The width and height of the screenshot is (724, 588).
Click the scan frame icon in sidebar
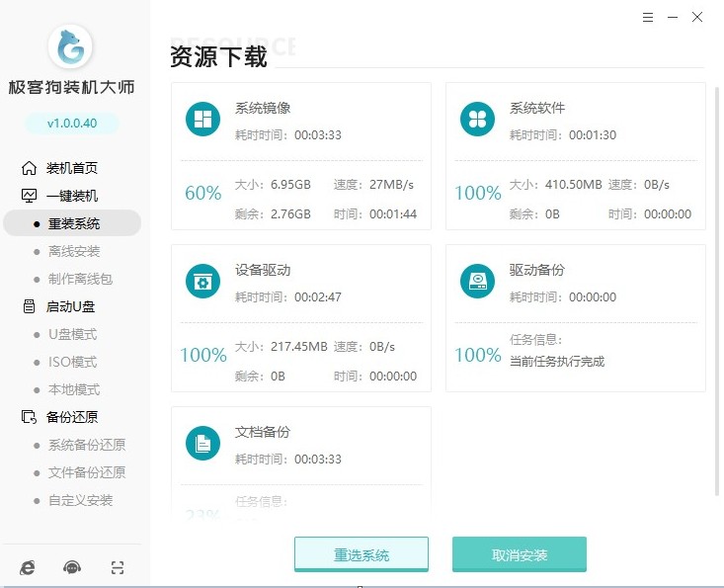pos(118,567)
